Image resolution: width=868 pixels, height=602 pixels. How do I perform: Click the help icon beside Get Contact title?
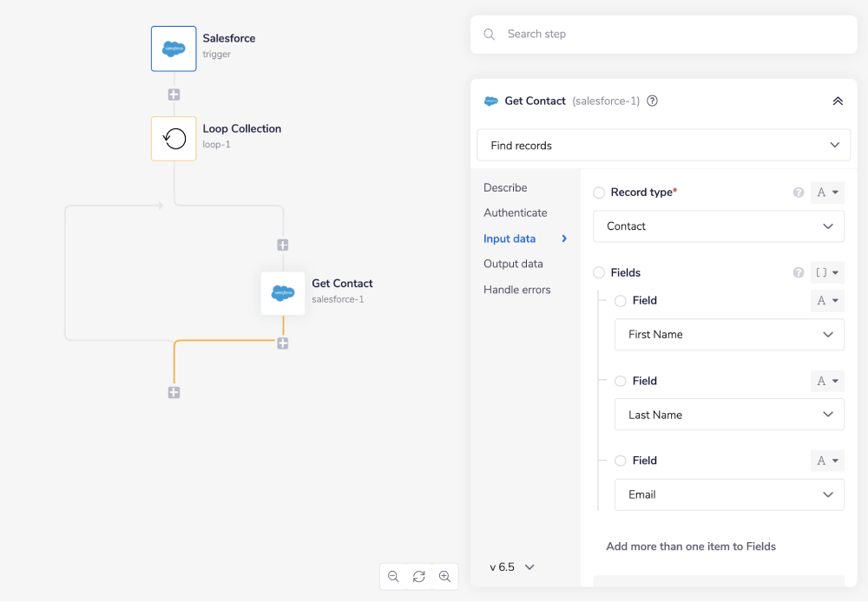click(x=652, y=101)
